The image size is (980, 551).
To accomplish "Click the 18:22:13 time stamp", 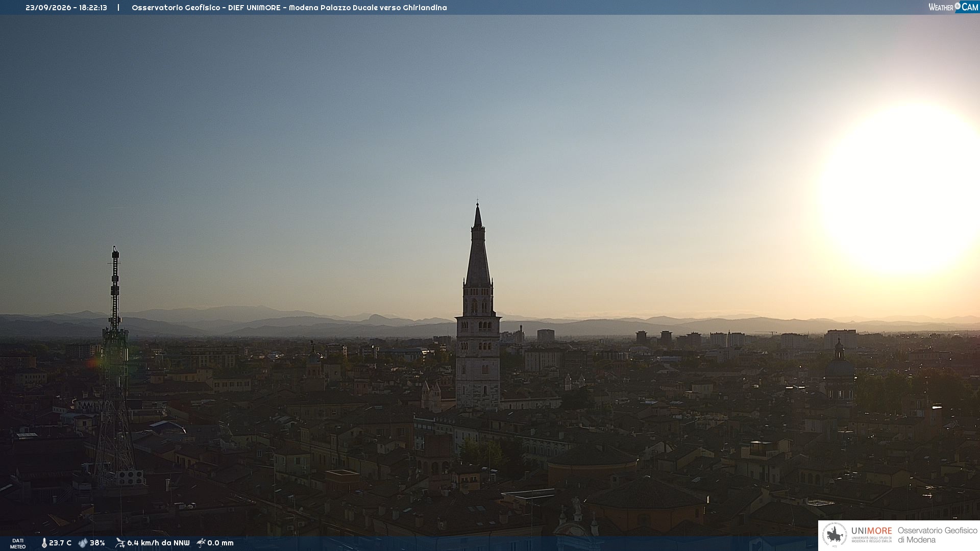I will pyautogui.click(x=93, y=8).
